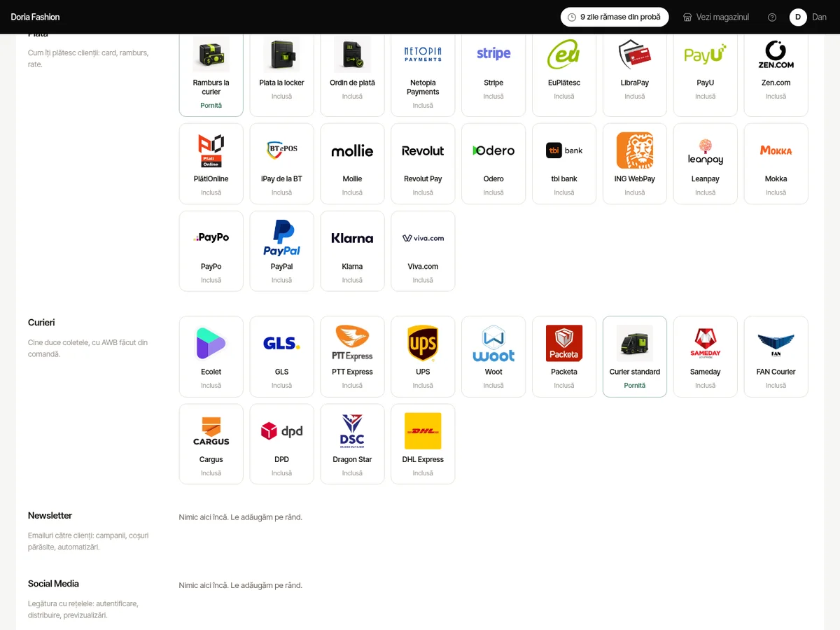Open the Packeta courier card

point(564,357)
